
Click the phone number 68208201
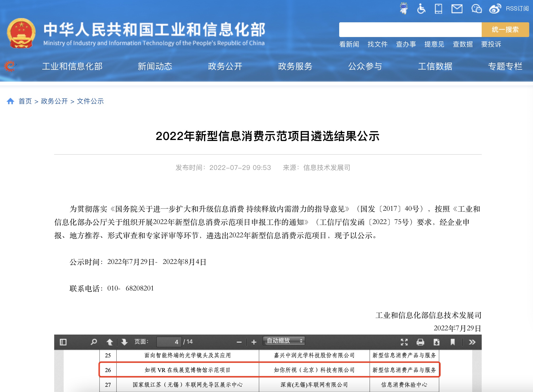coord(140,288)
